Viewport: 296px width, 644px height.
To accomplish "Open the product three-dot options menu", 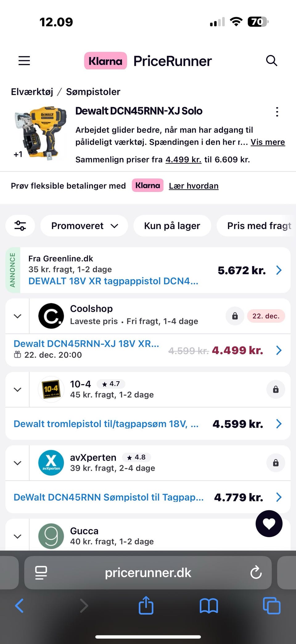I will pos(277,112).
